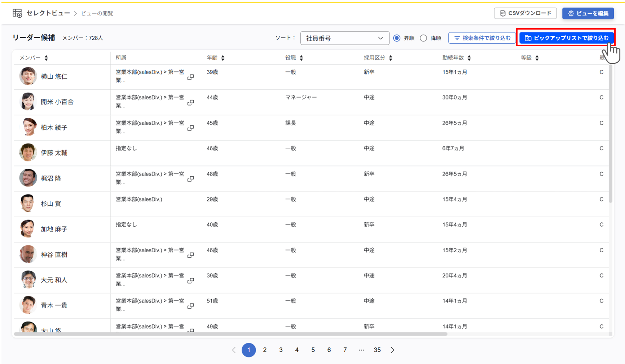Go to page 2
625x364 pixels.
point(265,350)
